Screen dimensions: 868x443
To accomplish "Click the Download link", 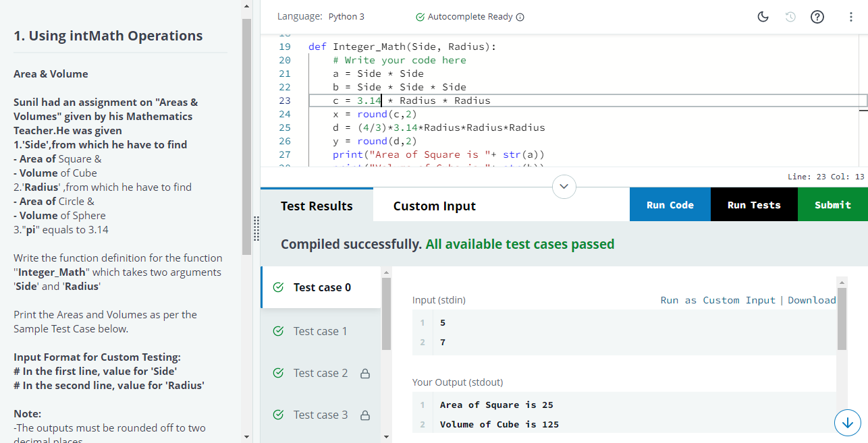I will pyautogui.click(x=811, y=300).
